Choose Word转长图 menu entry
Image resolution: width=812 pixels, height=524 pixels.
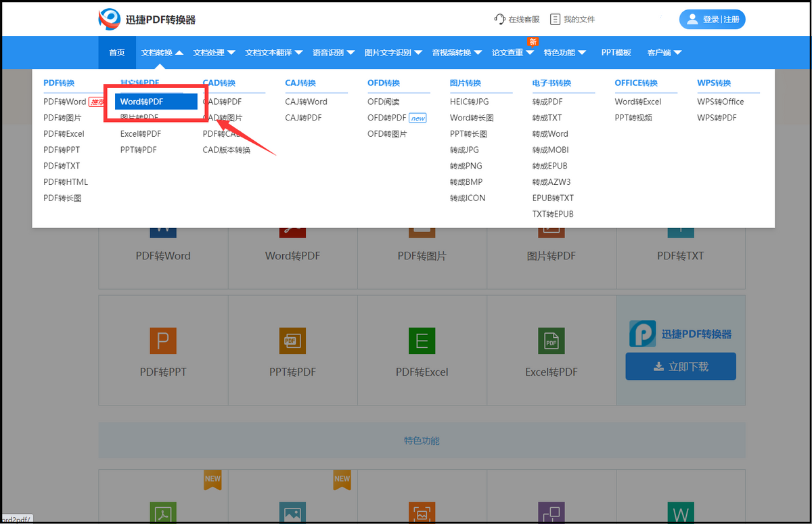click(472, 118)
